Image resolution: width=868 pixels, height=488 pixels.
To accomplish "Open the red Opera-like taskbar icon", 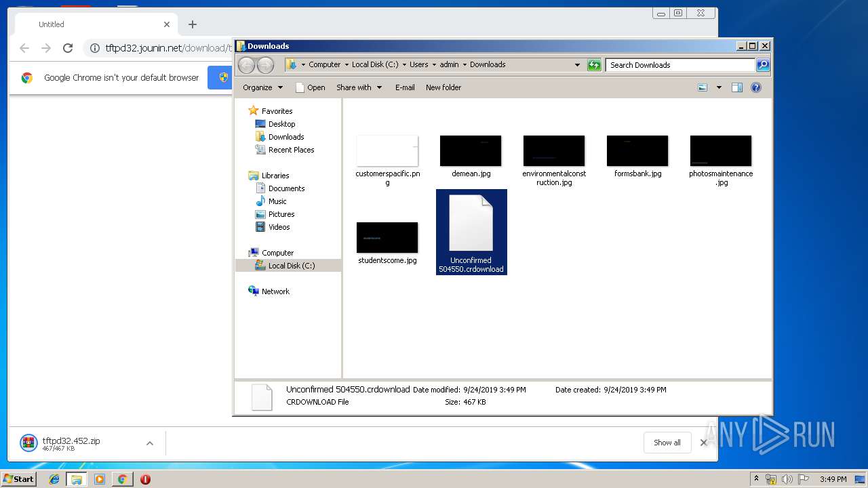I will [145, 479].
